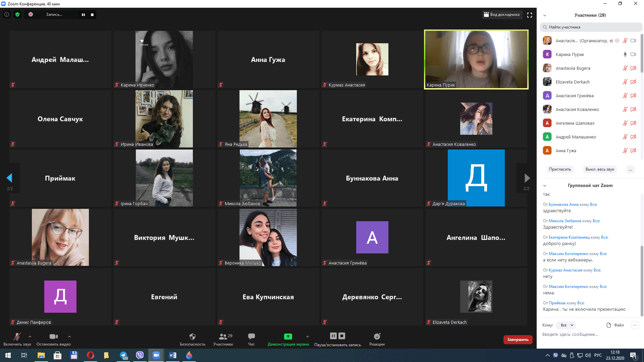Unmute the microphone (Включить звук)

tap(17, 337)
